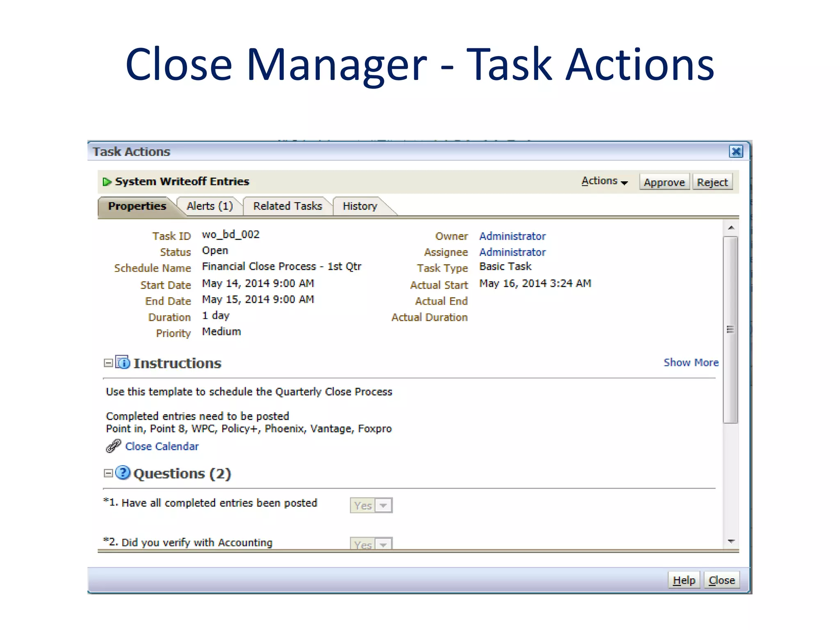The height and width of the screenshot is (630, 840).
Task: Open the Actions dropdown menu
Action: 604,181
